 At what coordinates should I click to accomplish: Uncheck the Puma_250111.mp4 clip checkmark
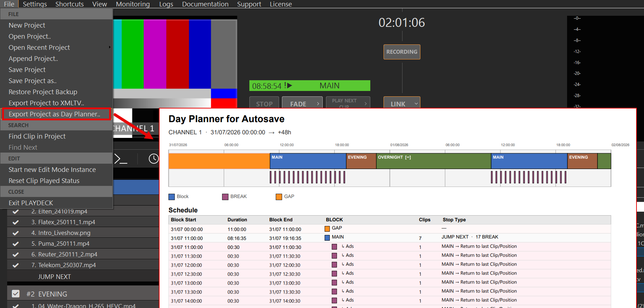tap(16, 244)
